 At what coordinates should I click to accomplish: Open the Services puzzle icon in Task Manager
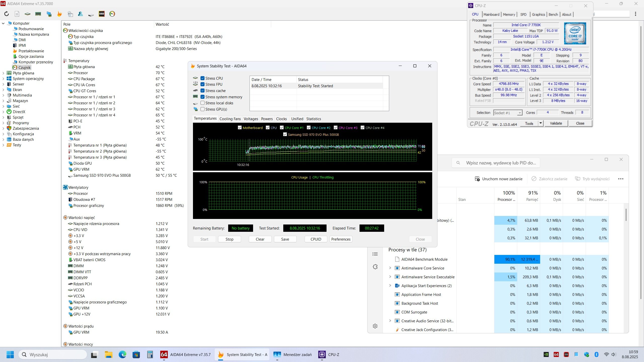click(375, 267)
